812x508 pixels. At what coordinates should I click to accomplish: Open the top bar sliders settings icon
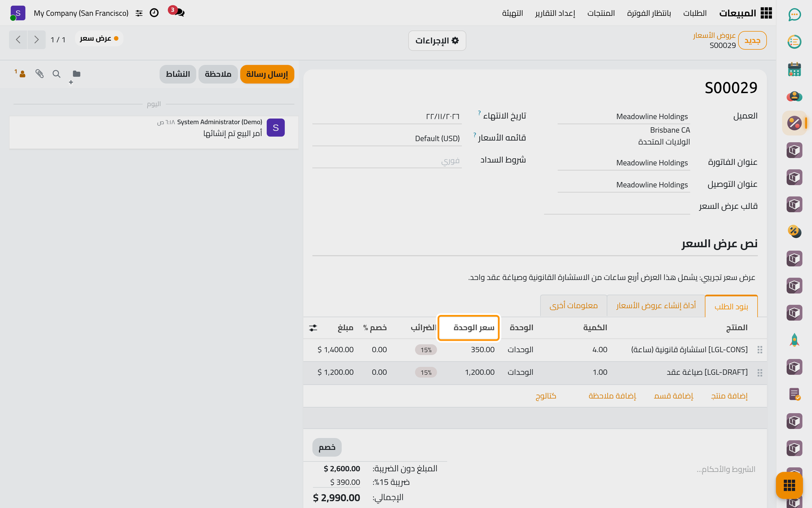[139, 13]
